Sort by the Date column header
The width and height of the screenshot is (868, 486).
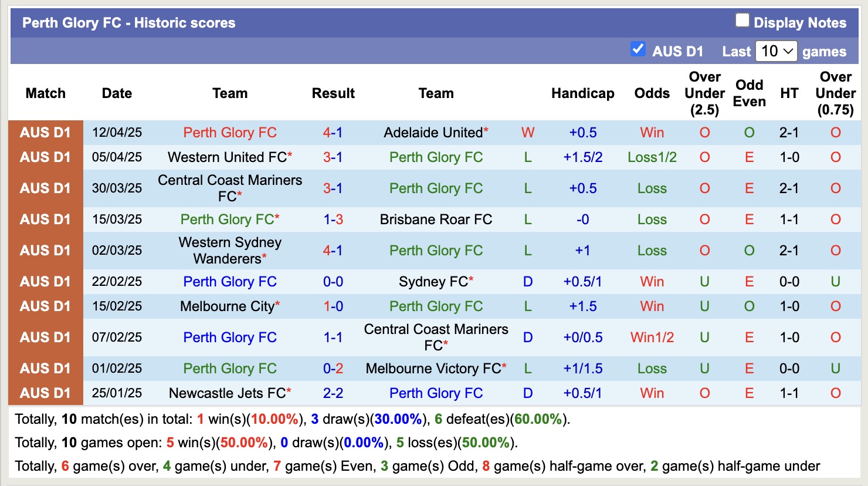[117, 93]
